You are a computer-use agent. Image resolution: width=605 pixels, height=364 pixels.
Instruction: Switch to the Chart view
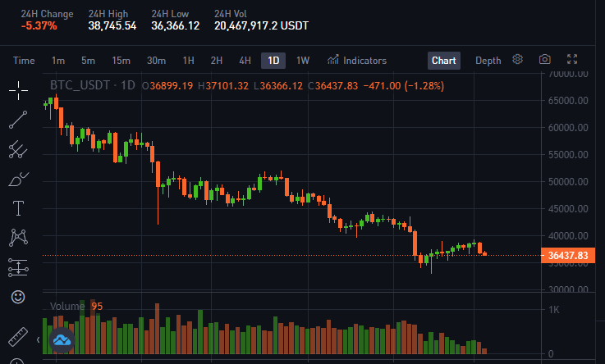(444, 61)
